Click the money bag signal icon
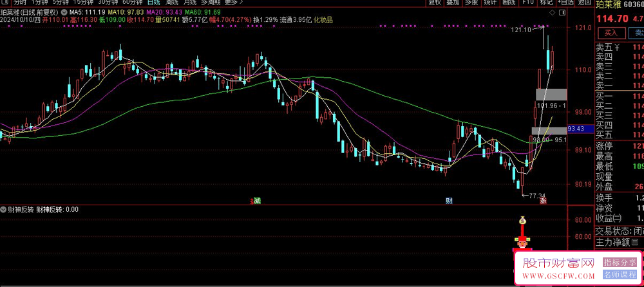This screenshot has width=644, height=287. 522,221
